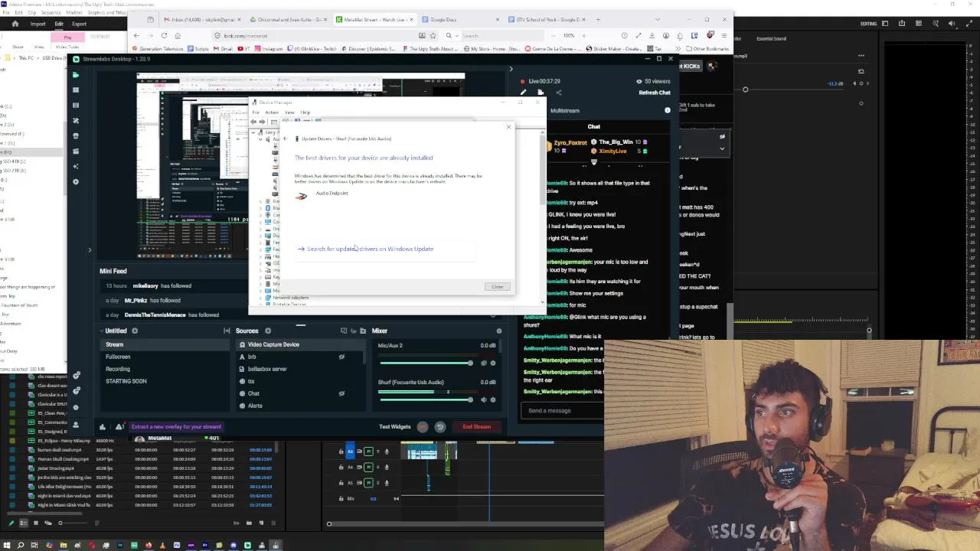The image size is (980, 551).
Task: Open the Streamlabs Editor icon in sidebar
Action: tap(76, 74)
